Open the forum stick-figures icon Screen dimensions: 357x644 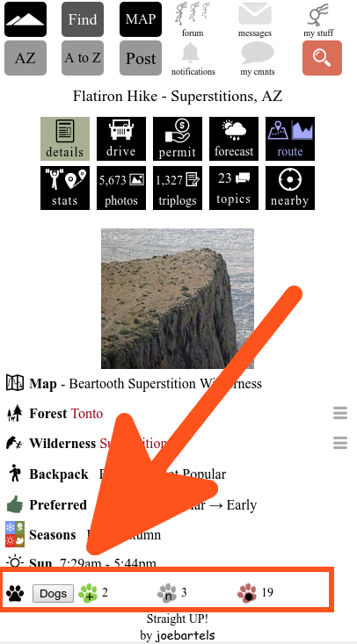(x=193, y=14)
